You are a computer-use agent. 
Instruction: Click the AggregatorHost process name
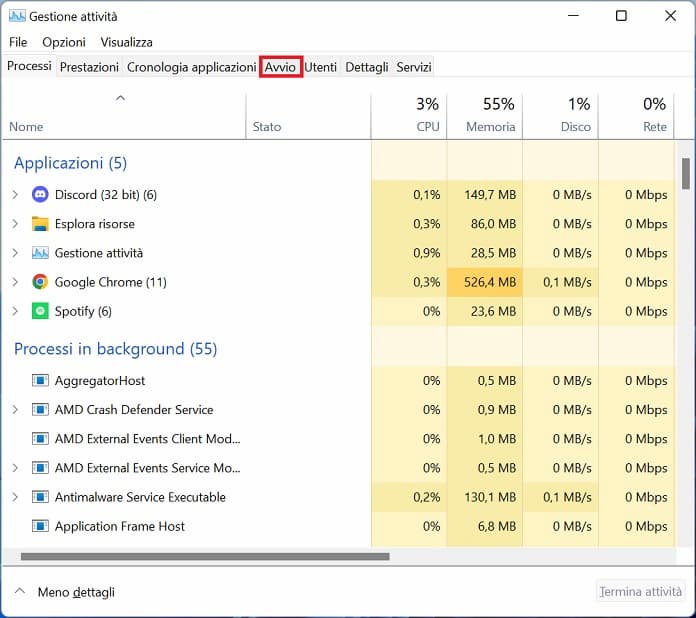point(100,380)
